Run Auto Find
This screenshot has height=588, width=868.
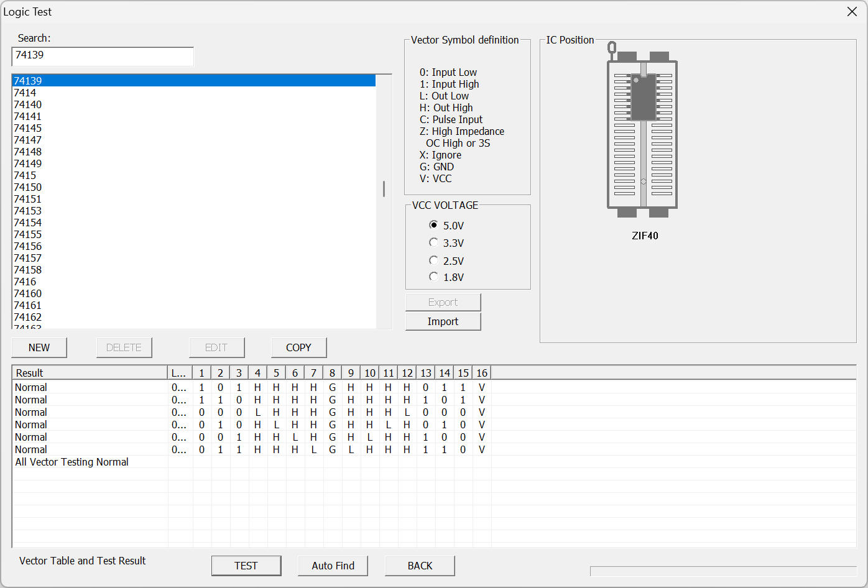(333, 566)
